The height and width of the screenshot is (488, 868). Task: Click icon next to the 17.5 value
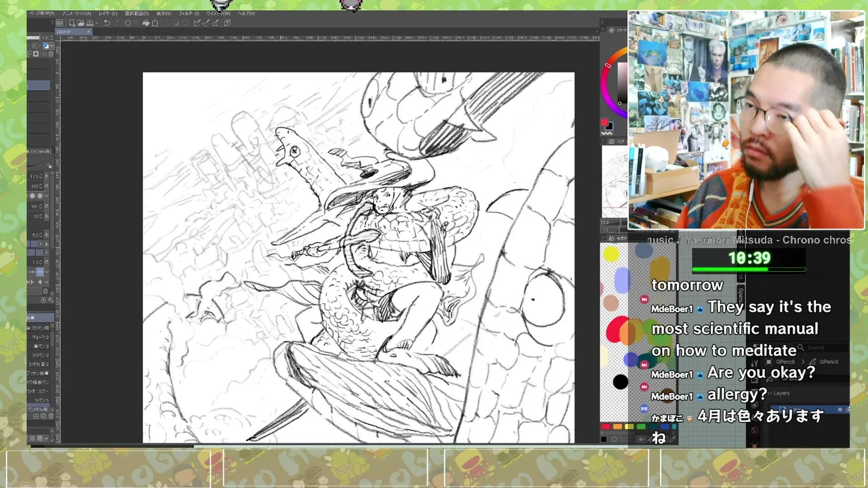(x=46, y=176)
